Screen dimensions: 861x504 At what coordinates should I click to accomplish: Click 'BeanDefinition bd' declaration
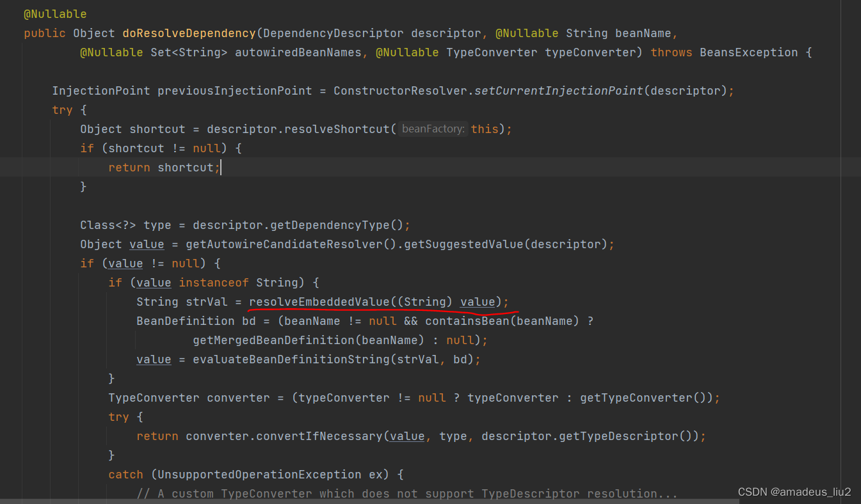(x=196, y=321)
